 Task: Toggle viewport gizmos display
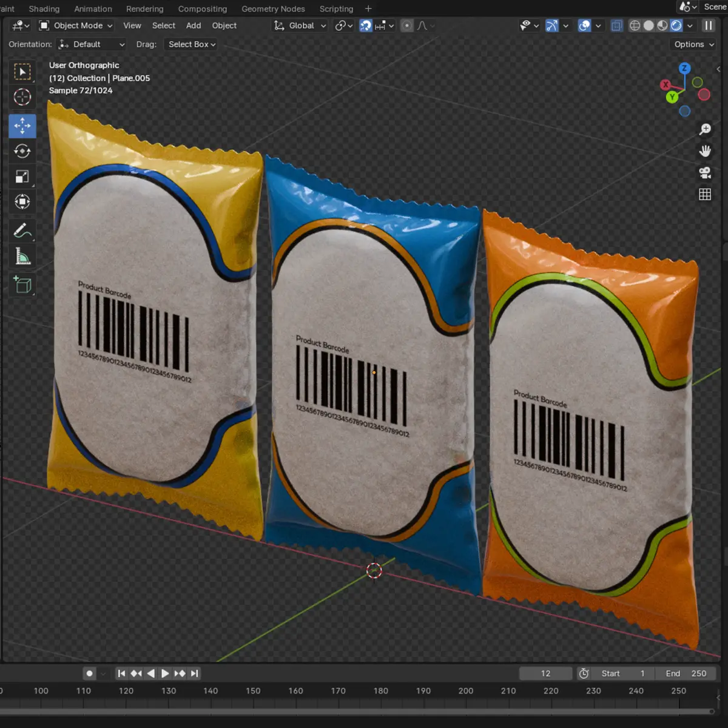(551, 25)
